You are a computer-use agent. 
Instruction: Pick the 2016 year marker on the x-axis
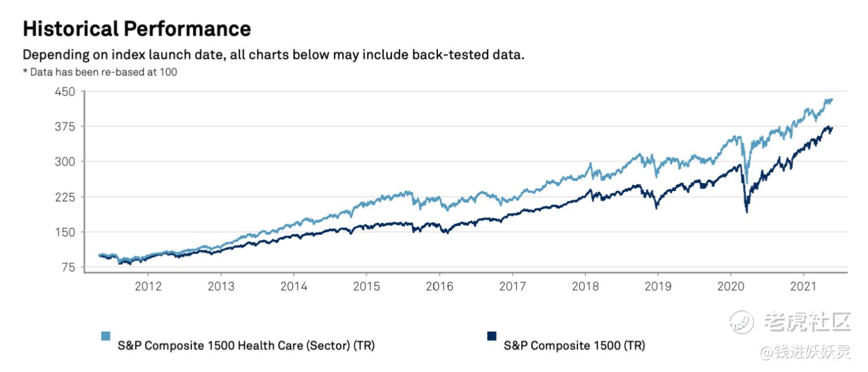tap(440, 285)
